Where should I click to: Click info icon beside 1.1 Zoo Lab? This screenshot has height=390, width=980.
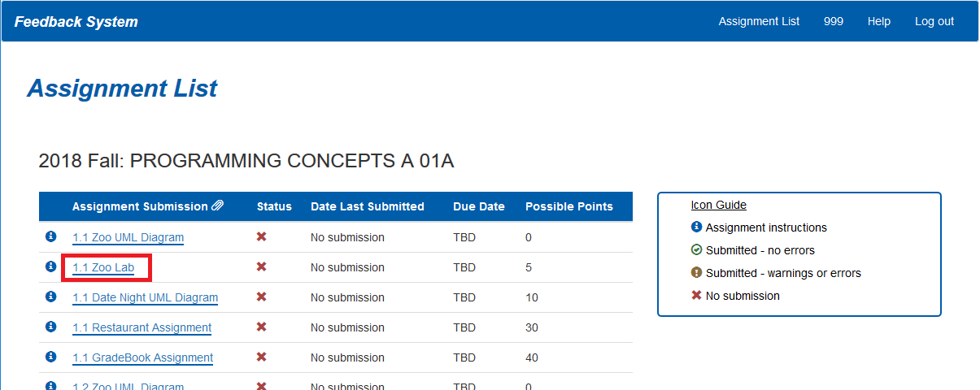click(x=50, y=266)
